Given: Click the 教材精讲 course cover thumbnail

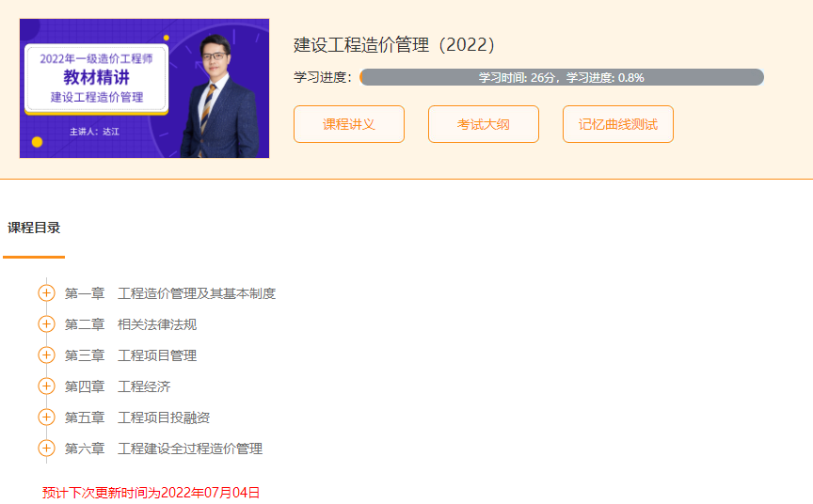Looking at the screenshot, I should pyautogui.click(x=144, y=88).
